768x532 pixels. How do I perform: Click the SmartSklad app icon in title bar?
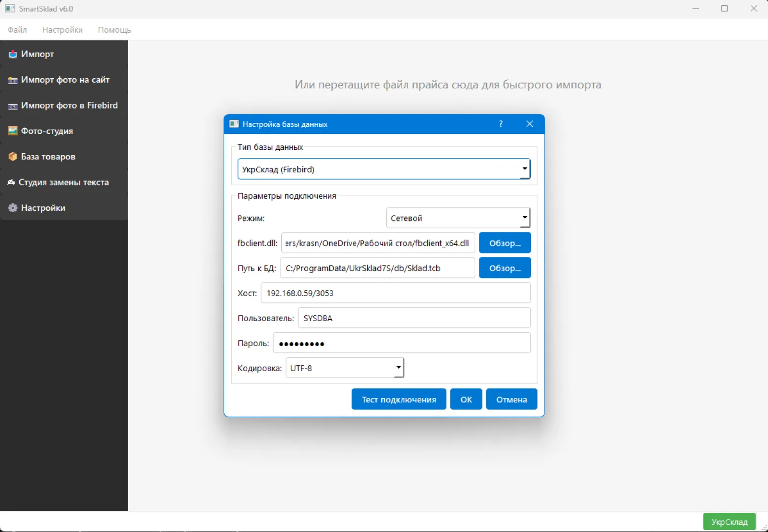click(10, 9)
